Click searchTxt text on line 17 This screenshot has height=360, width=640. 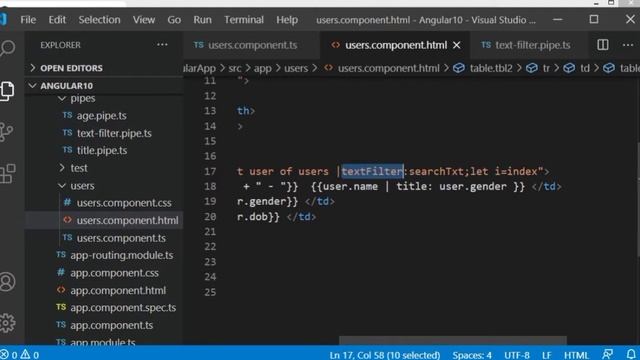[x=436, y=171]
